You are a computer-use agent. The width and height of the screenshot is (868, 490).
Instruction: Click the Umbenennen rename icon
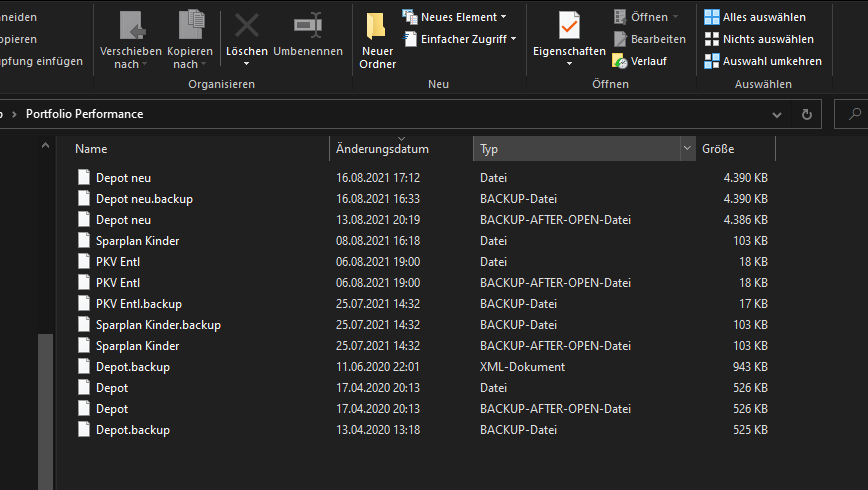(308, 26)
